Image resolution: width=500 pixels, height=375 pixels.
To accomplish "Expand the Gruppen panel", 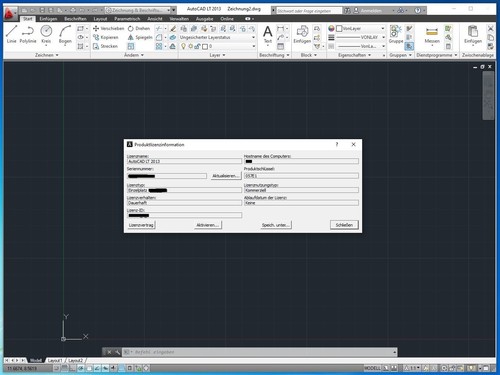I will [x=401, y=55].
